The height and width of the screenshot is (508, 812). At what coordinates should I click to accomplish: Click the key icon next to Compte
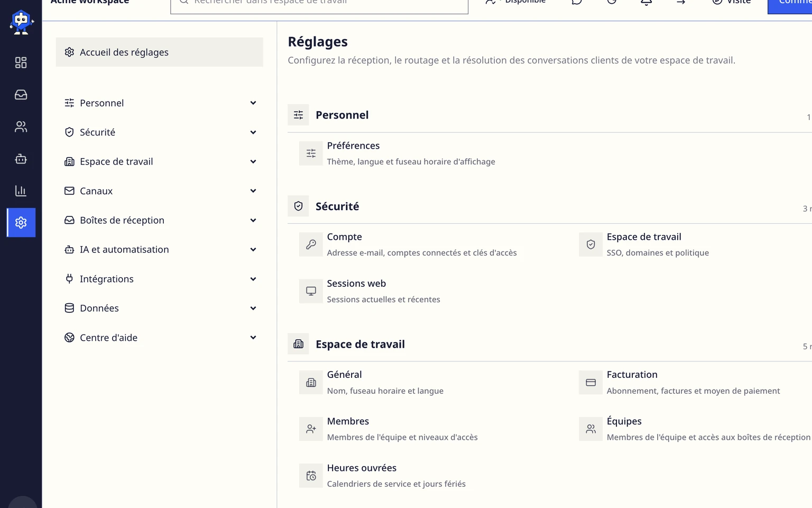point(311,244)
